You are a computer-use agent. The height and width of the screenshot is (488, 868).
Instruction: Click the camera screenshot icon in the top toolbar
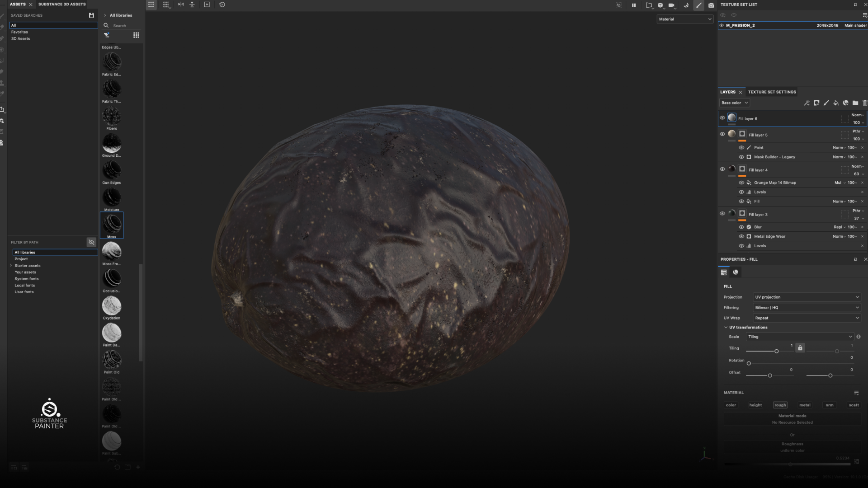(711, 5)
